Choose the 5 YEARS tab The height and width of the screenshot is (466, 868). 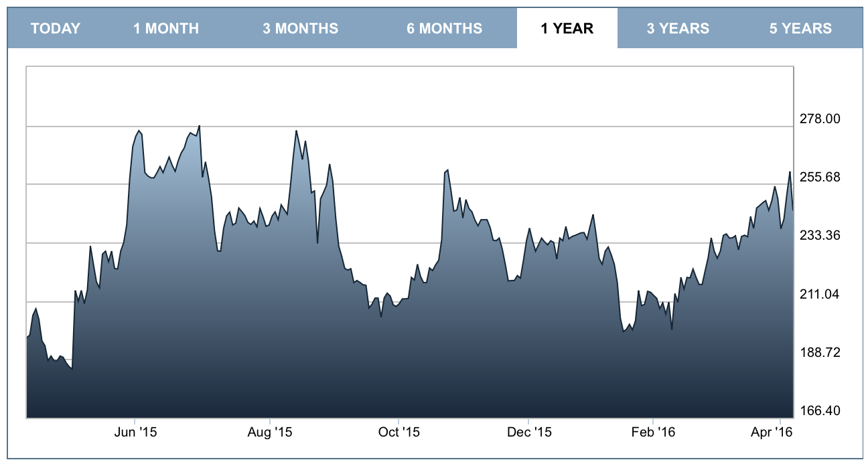[x=800, y=29]
